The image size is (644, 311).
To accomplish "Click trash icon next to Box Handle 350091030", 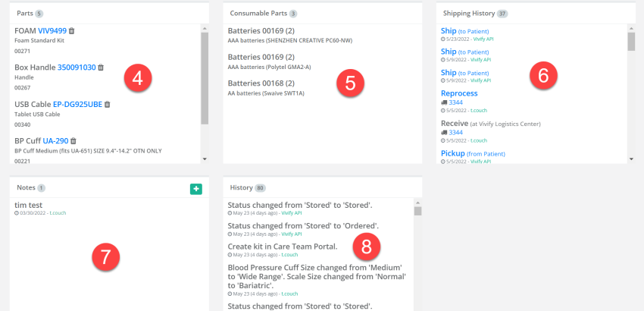I will tap(101, 68).
